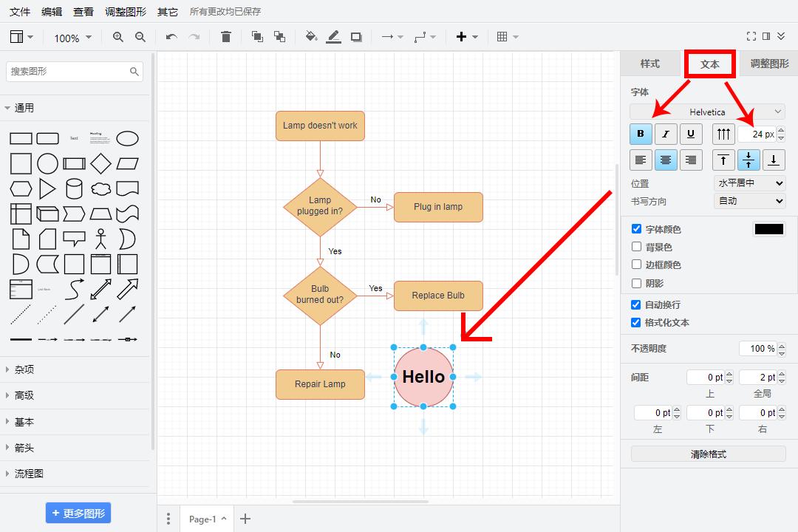Click the black font color swatch
This screenshot has width=798, height=532.
click(x=768, y=229)
